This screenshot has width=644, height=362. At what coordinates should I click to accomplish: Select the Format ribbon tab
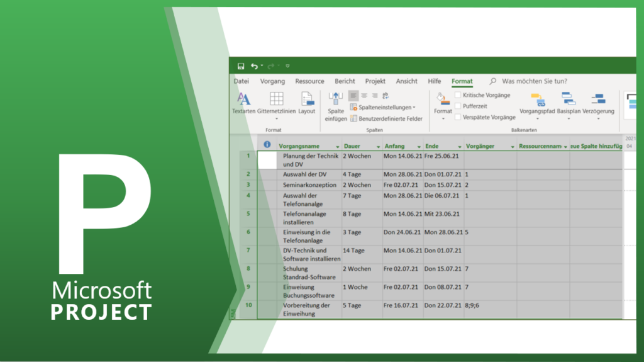click(x=462, y=81)
